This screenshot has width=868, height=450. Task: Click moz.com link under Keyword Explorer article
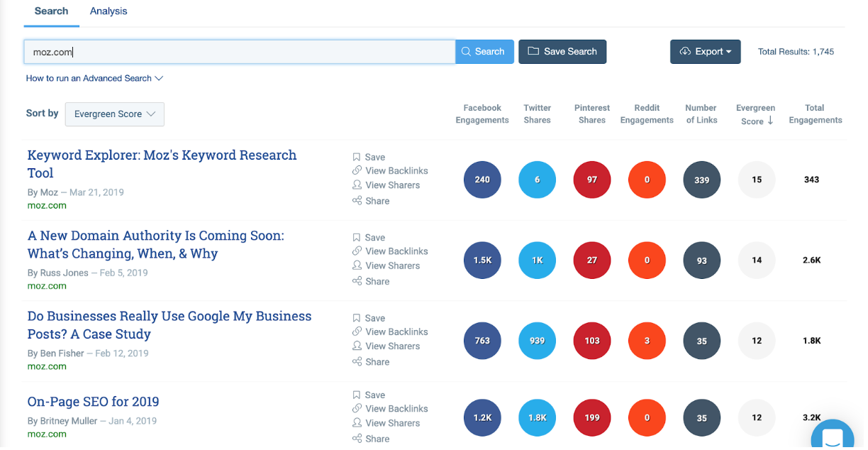click(47, 206)
